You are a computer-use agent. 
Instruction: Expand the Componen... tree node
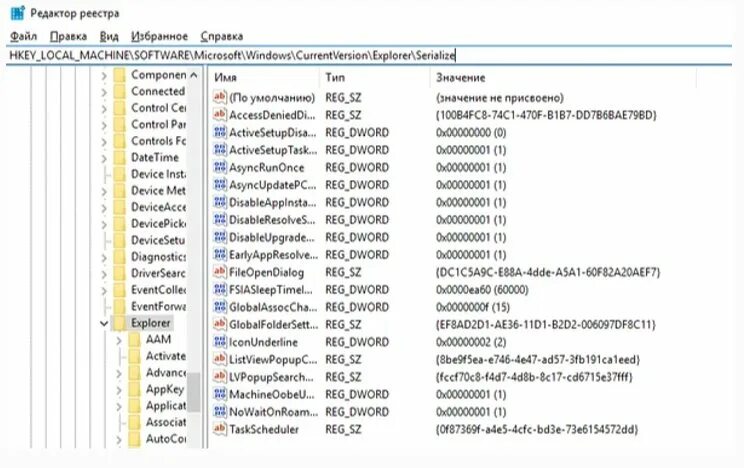[x=104, y=75]
